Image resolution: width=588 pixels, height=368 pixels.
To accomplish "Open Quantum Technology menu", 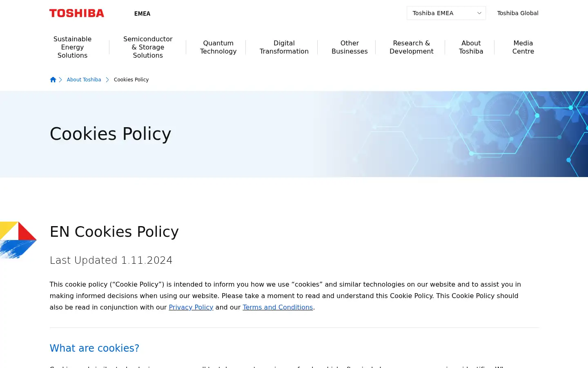I will tap(218, 47).
